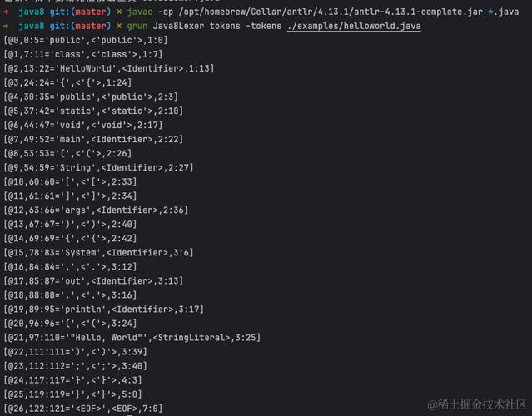This screenshot has width=532, height=416.
Task: Click the 'System' Identifier token line
Action: click(x=98, y=253)
